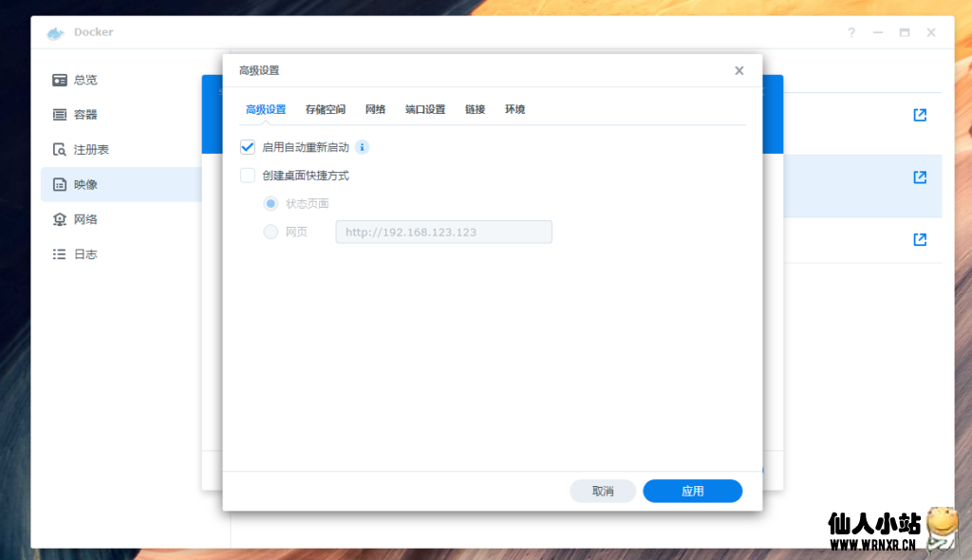Enable 创建桌面快捷方式 checkbox
972x560 pixels.
pyautogui.click(x=248, y=176)
